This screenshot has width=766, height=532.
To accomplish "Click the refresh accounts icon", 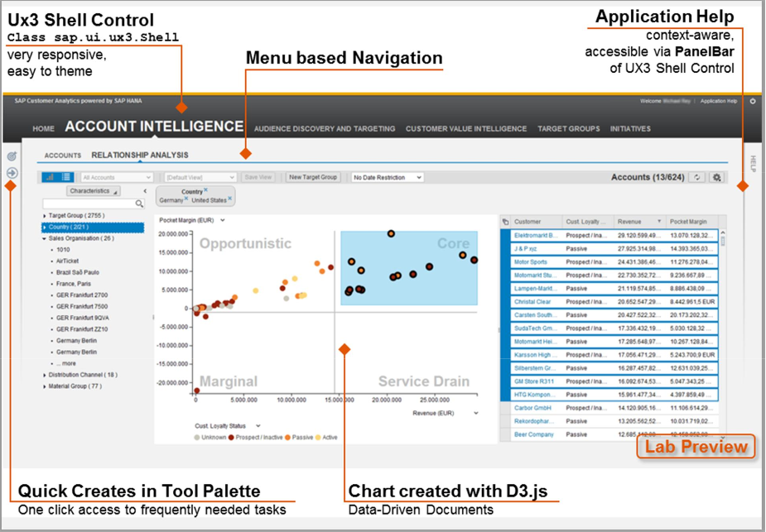I will pos(698,177).
